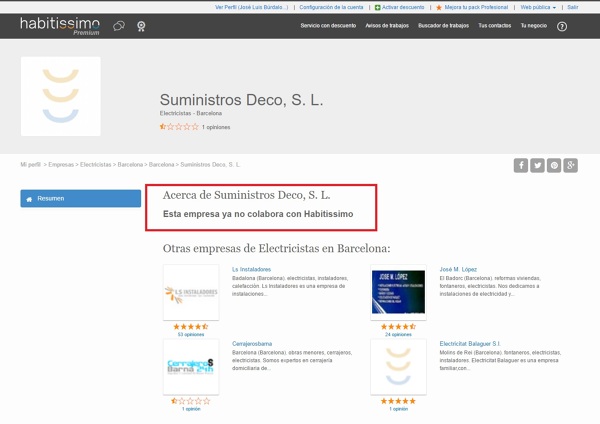
Task: Click the Twitter share icon
Action: click(537, 165)
